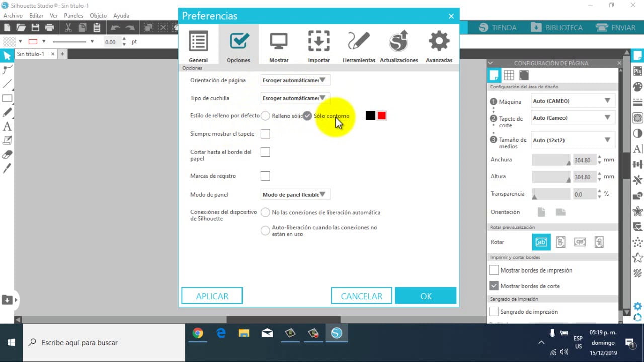Open Google Chrome from the taskbar
This screenshot has height=362, width=644.
coord(198,333)
